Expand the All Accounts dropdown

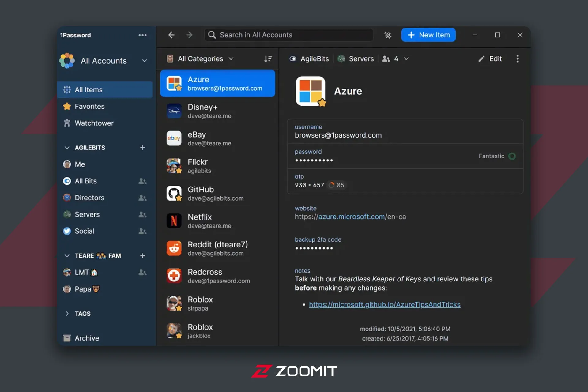pos(145,61)
